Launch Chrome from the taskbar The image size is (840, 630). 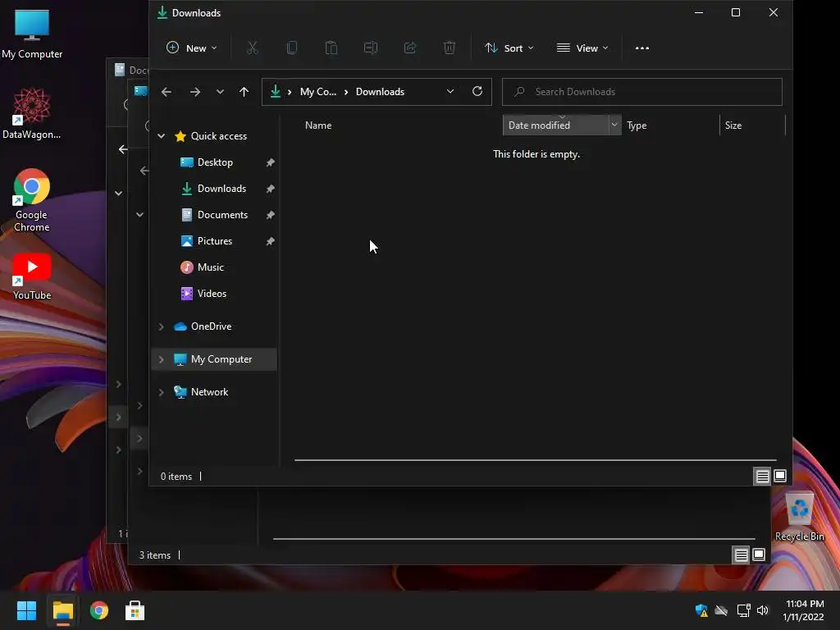tap(99, 610)
